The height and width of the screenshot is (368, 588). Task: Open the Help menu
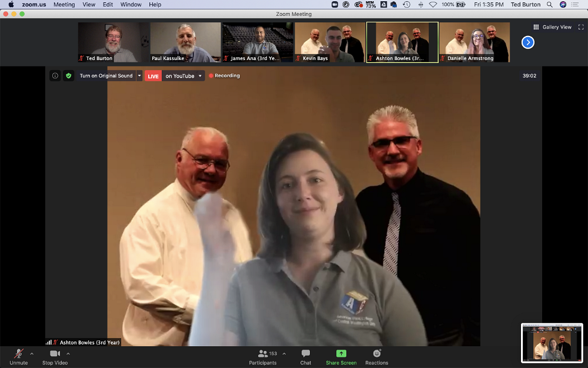tap(155, 5)
